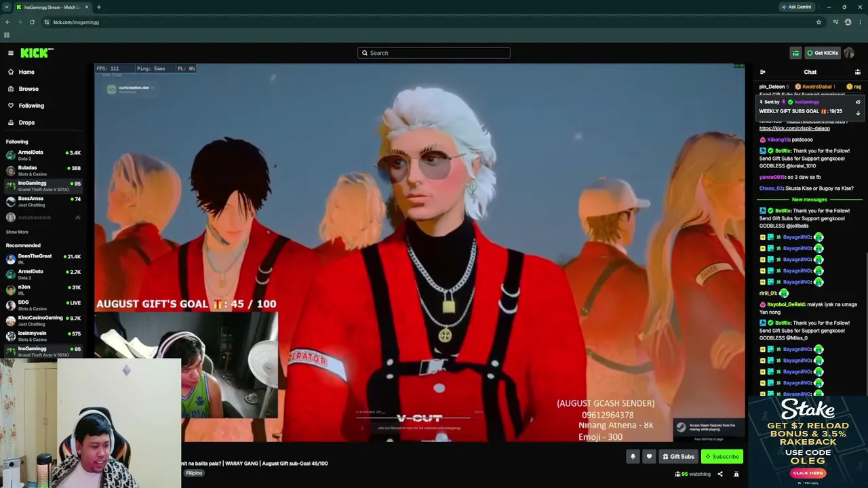This screenshot has height=488, width=868.
Task: Click the Ask Gemini button
Action: click(x=796, y=7)
